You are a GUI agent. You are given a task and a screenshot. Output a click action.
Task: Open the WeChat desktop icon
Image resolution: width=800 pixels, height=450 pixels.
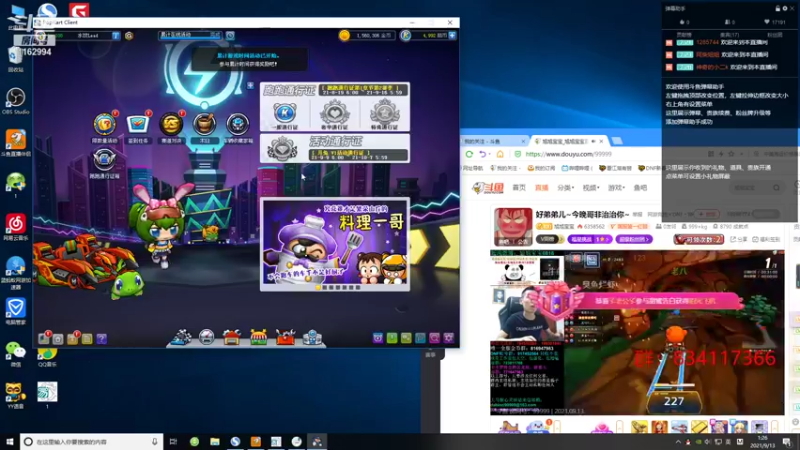tap(15, 354)
